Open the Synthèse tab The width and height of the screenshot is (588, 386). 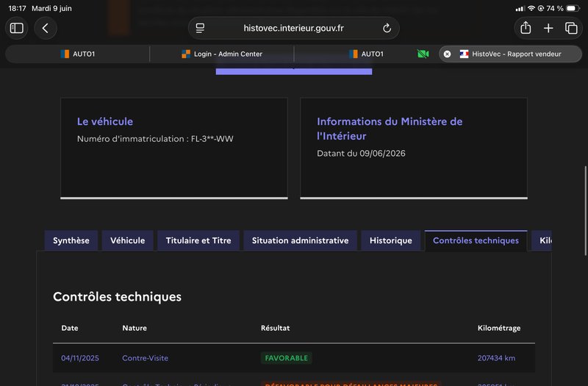[x=71, y=240]
